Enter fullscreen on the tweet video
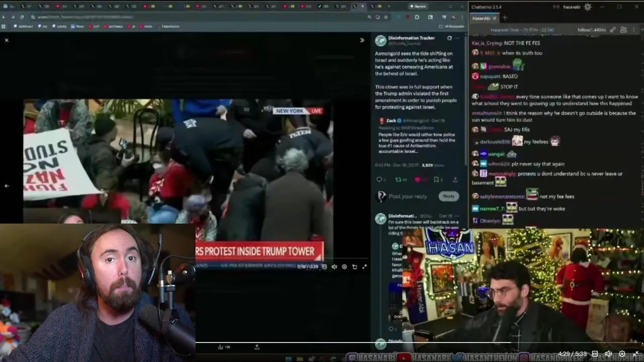Viewport: 644px width, 362px height. point(365,266)
